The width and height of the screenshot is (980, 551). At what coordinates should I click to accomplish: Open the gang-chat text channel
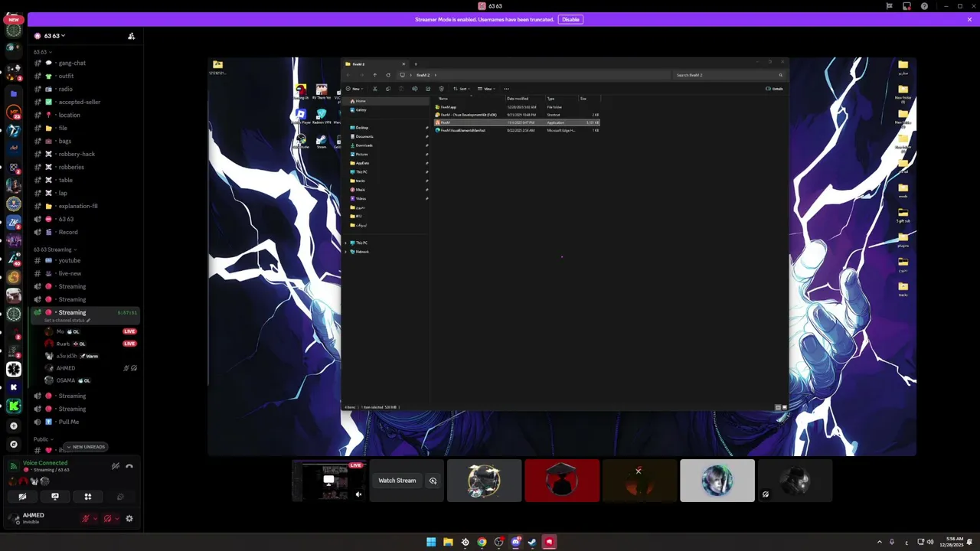click(85, 63)
